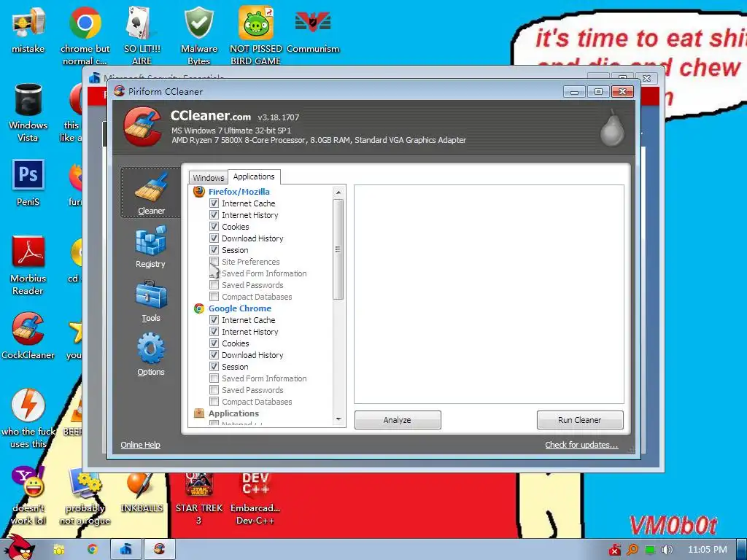This screenshot has height=560, width=747.
Task: Uncheck Firefox Cookies
Action: tap(214, 227)
